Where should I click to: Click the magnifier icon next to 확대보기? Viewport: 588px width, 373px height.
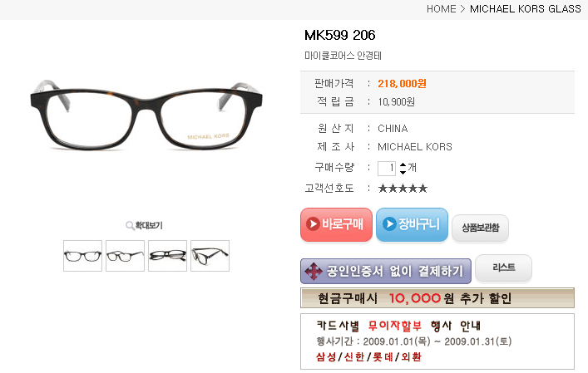[130, 226]
